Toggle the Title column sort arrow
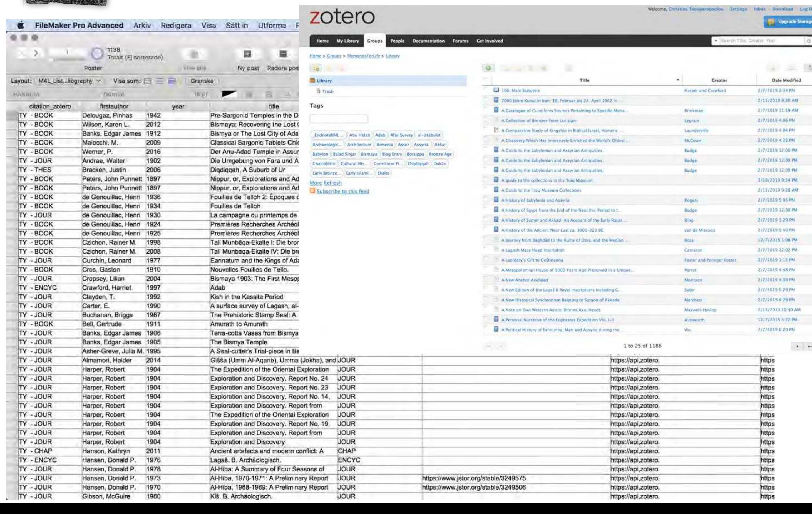This screenshot has width=812, height=514. pos(678,80)
